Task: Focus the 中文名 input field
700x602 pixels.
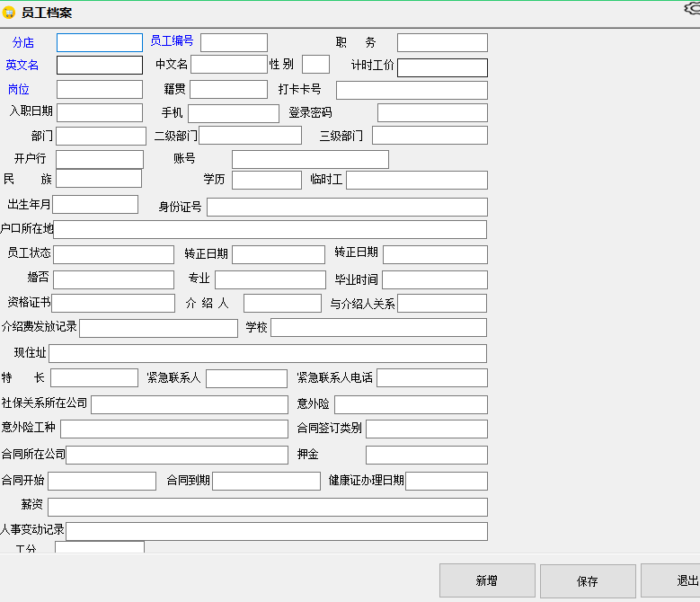Action: pos(228,65)
